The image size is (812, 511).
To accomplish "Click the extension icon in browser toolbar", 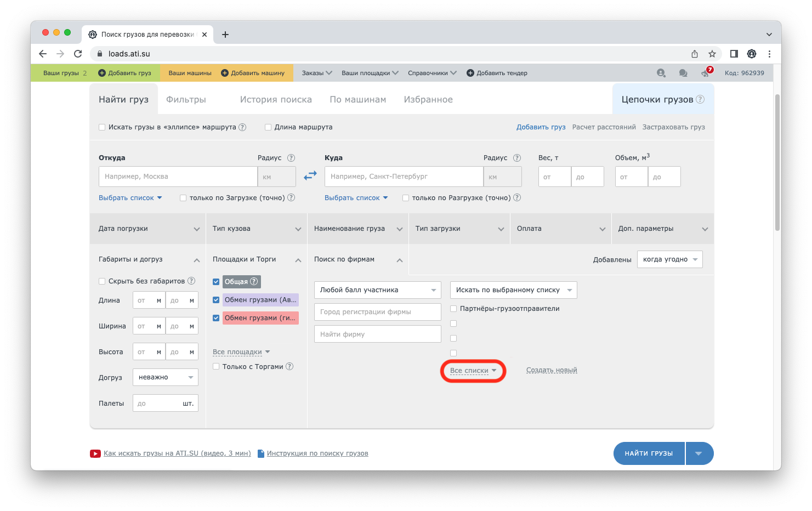I will click(752, 54).
